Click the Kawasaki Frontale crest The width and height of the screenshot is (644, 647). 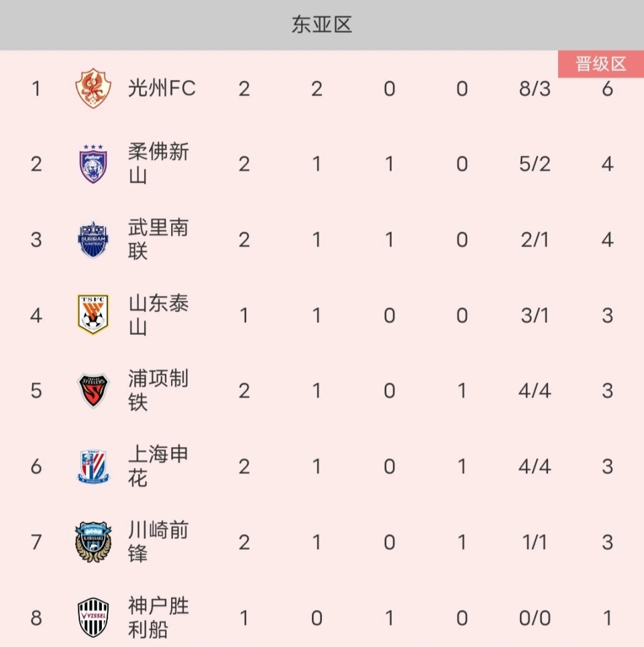point(93,542)
